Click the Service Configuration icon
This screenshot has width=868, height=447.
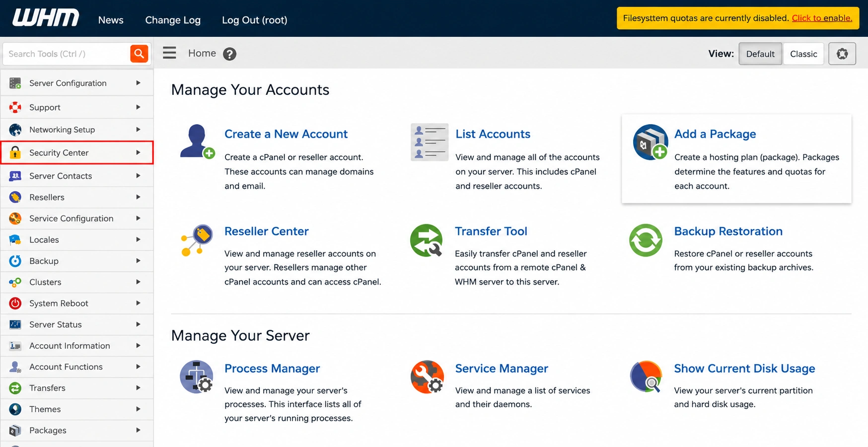pyautogui.click(x=15, y=219)
